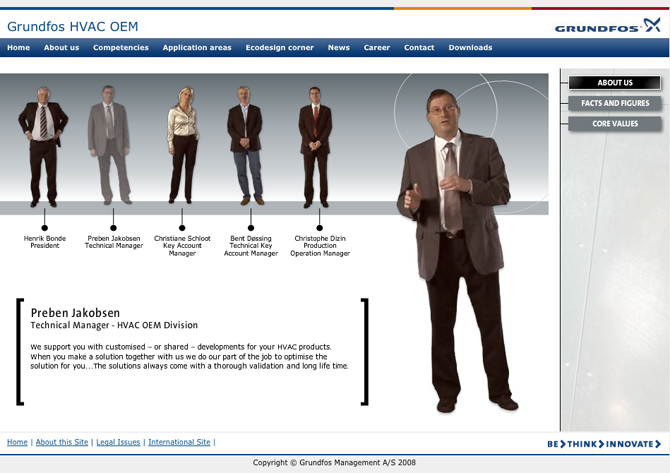Click the dot marker above Christiane Schloot
This screenshot has height=473, width=670.
click(x=182, y=228)
